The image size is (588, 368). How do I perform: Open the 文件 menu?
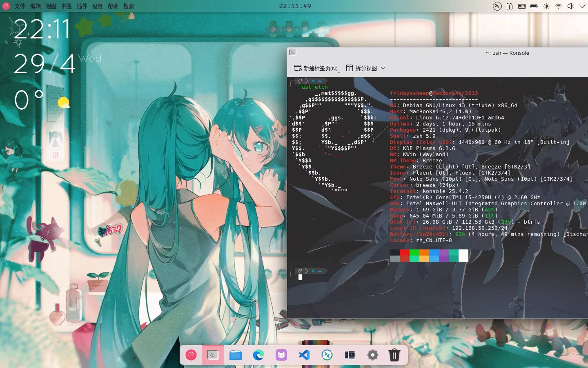20,6
